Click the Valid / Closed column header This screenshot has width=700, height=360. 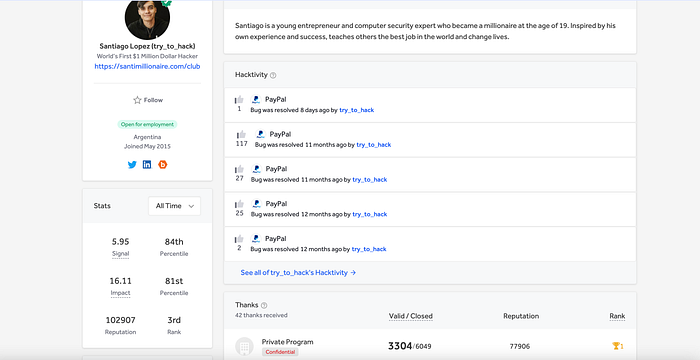coord(411,316)
